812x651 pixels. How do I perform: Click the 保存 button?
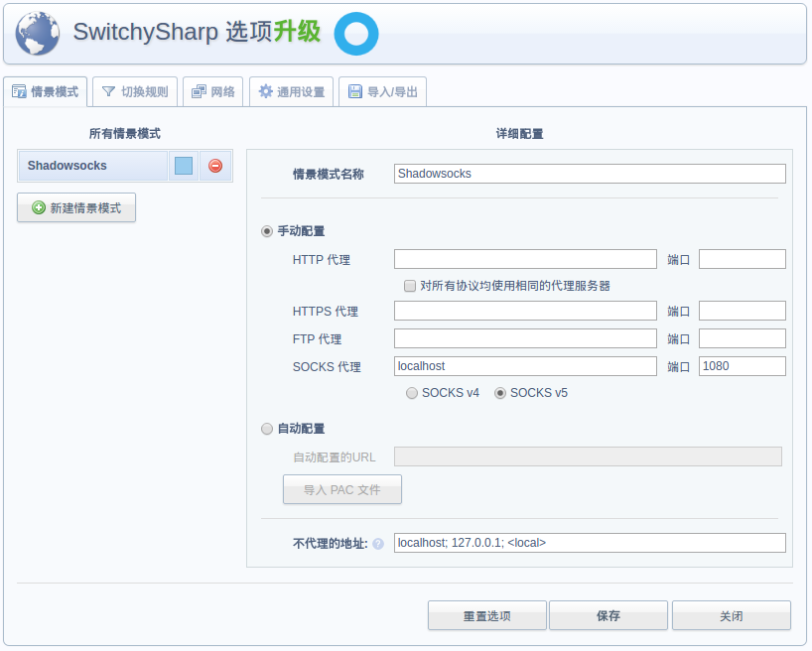tap(609, 616)
